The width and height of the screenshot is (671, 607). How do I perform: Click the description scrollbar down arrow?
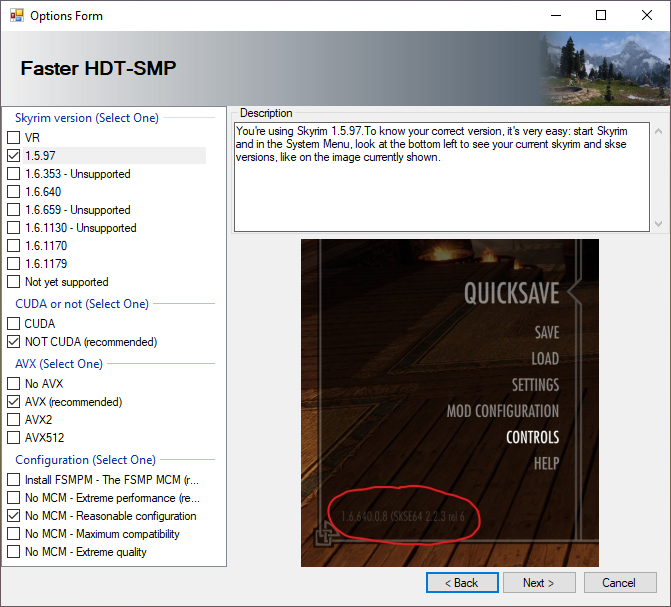[659, 223]
